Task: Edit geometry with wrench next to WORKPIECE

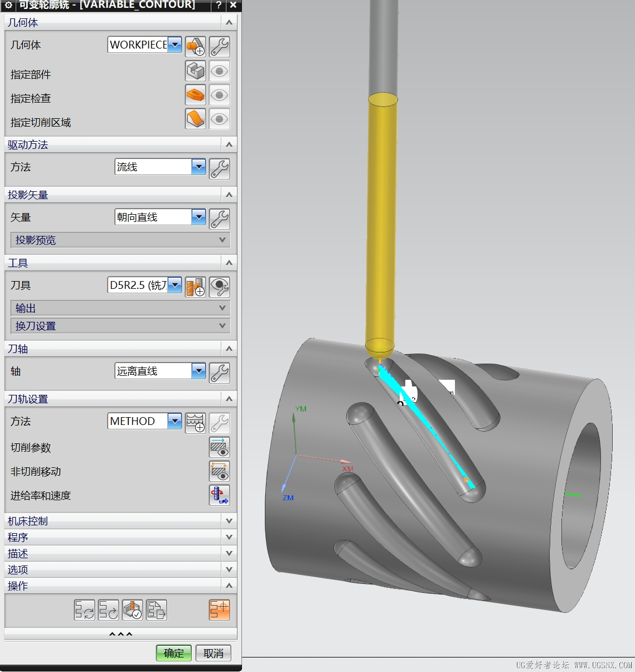Action: click(x=220, y=47)
